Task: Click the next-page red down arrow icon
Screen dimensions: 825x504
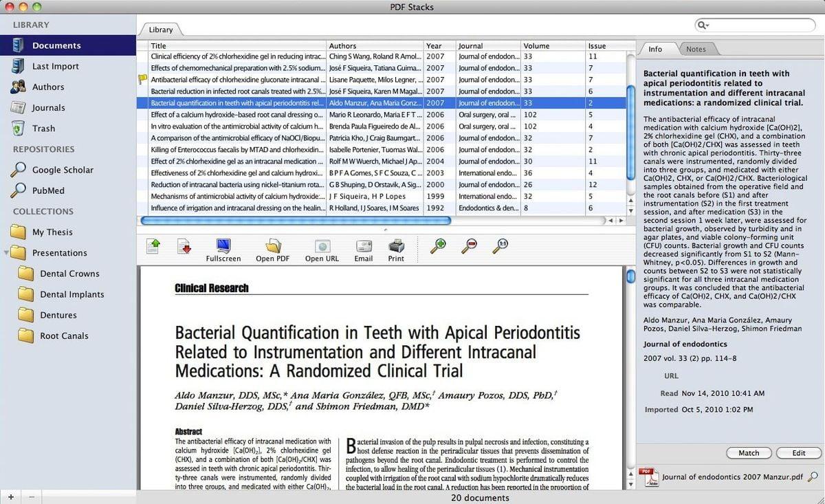Action: (x=184, y=246)
